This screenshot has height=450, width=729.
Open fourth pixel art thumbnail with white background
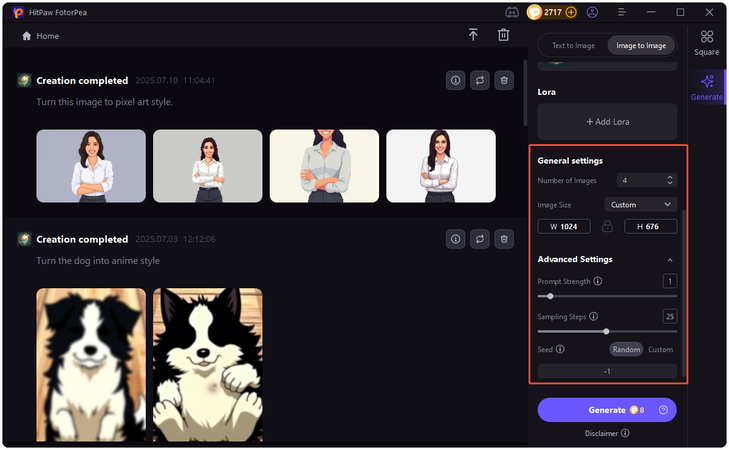441,166
